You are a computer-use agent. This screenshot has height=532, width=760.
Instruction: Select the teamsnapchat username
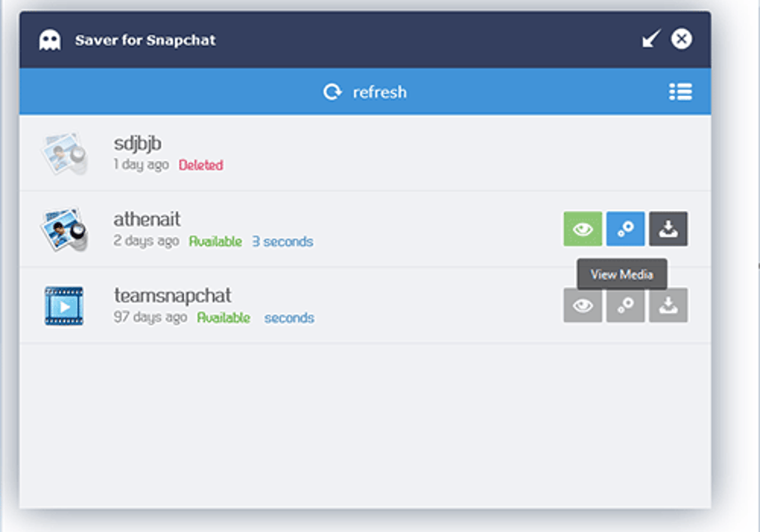pyautogui.click(x=173, y=296)
